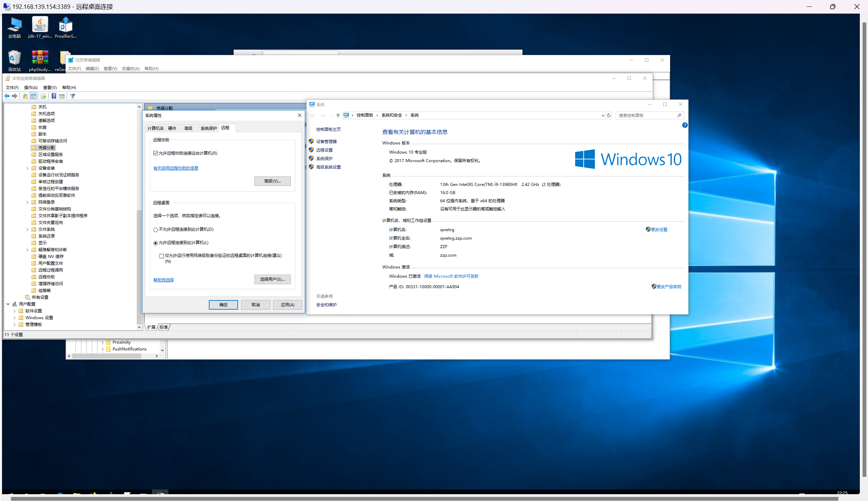Click the Export List toolbar icon
This screenshot has width=868, height=501.
tap(44, 96)
